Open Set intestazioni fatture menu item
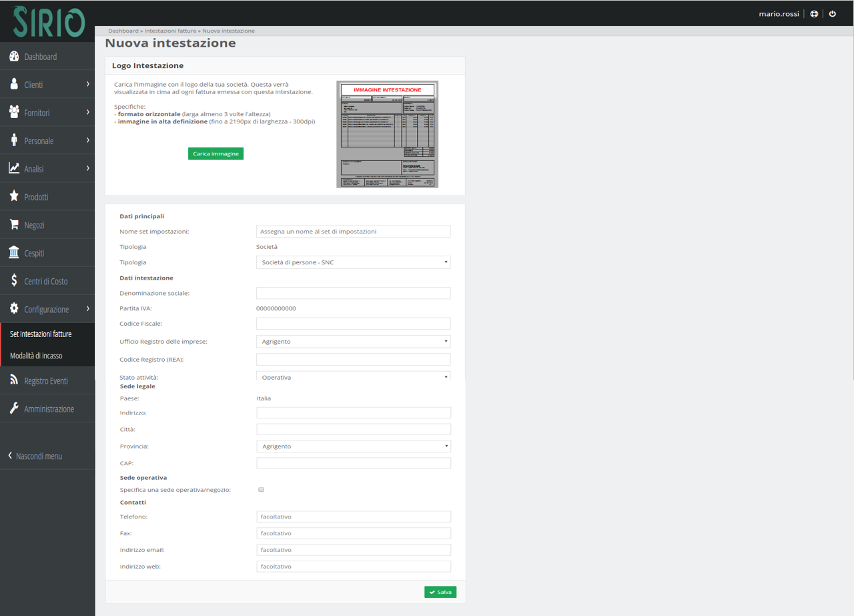 41,334
